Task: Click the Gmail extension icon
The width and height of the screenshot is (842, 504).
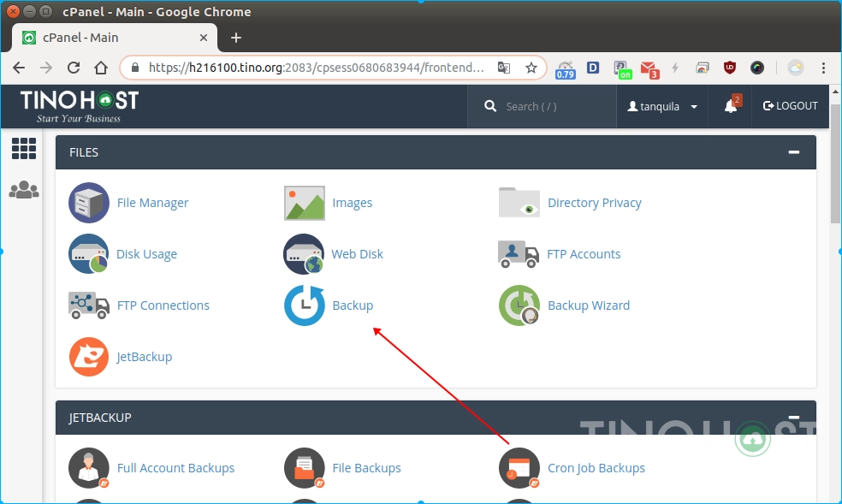Action: [649, 68]
